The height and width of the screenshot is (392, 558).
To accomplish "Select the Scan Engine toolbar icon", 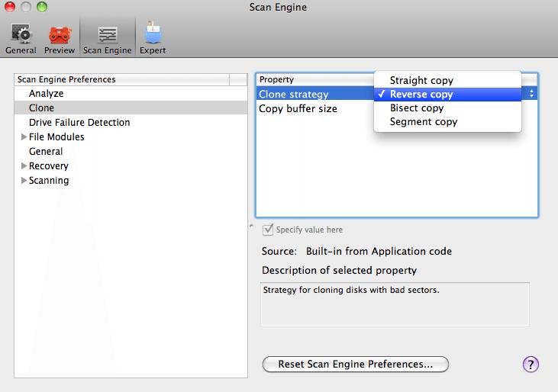I will pyautogui.click(x=108, y=38).
